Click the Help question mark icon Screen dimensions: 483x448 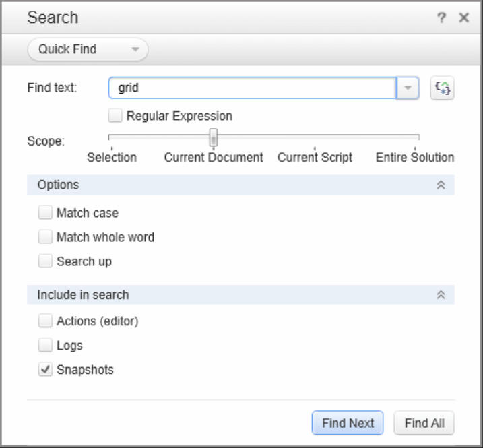coord(441,18)
